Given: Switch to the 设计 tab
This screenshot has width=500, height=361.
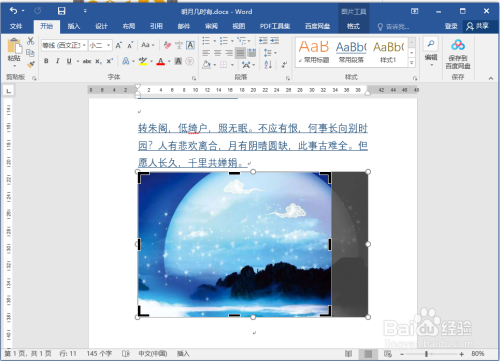Looking at the screenshot, I should (x=101, y=26).
